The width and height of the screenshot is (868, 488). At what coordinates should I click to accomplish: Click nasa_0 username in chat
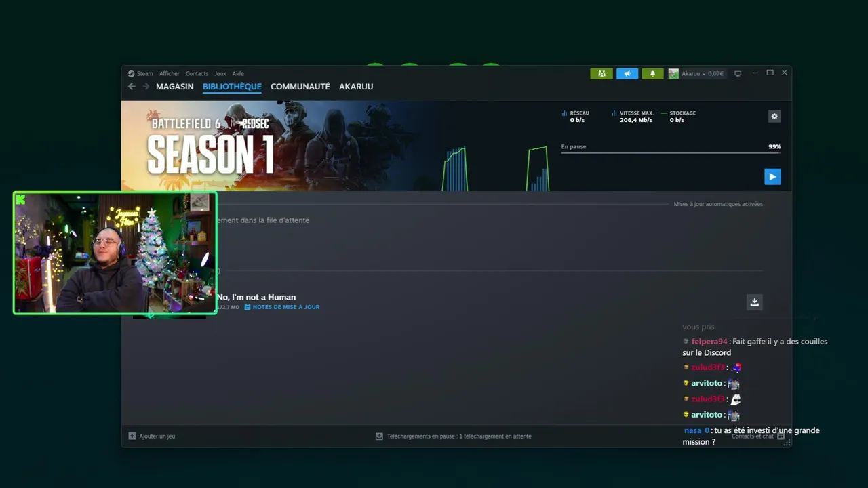point(696,430)
